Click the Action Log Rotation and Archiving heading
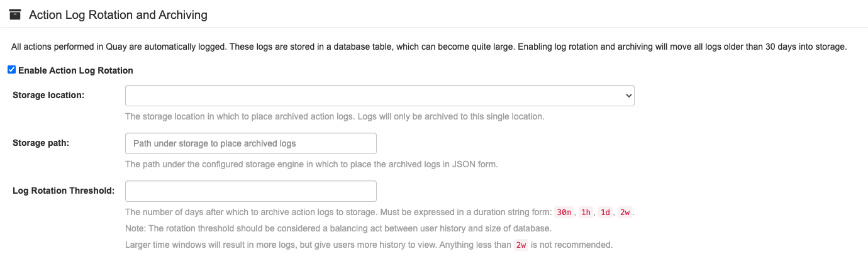Image resolution: width=868 pixels, height=266 pixels. pos(118,14)
